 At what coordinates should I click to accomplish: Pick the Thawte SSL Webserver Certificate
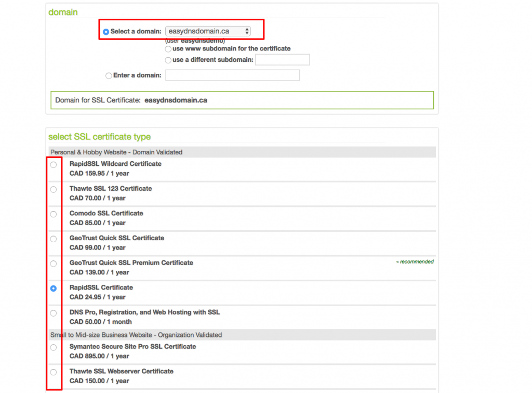point(54,372)
